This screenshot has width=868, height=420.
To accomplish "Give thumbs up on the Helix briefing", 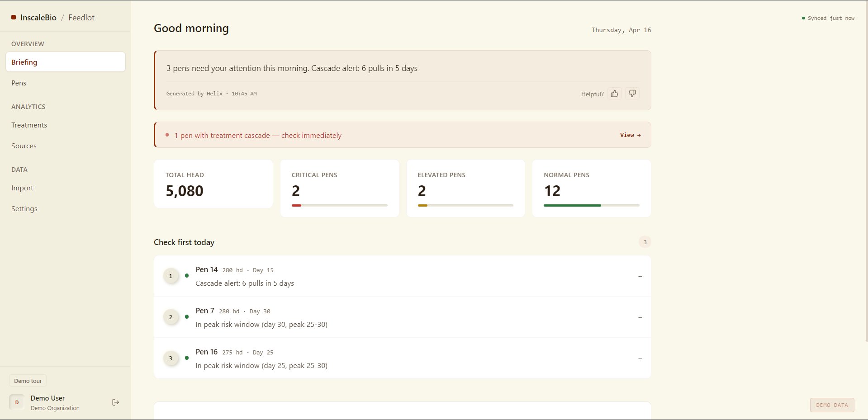I will tap(614, 94).
